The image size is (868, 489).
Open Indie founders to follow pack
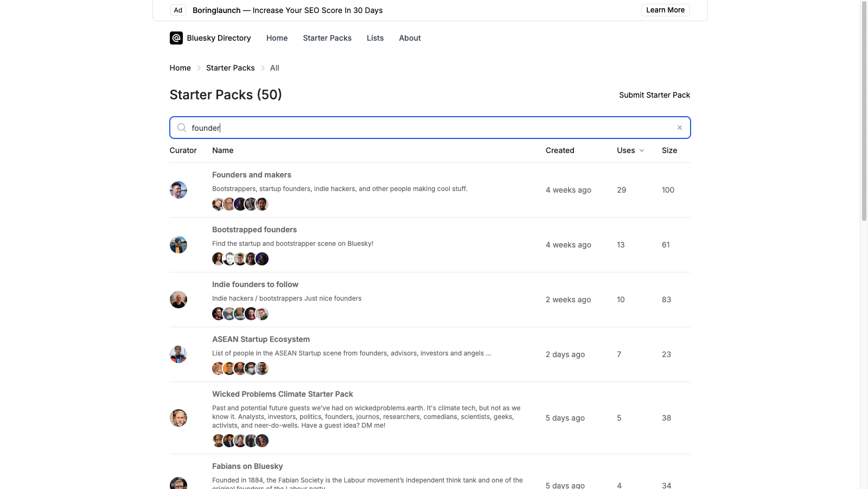click(x=255, y=284)
